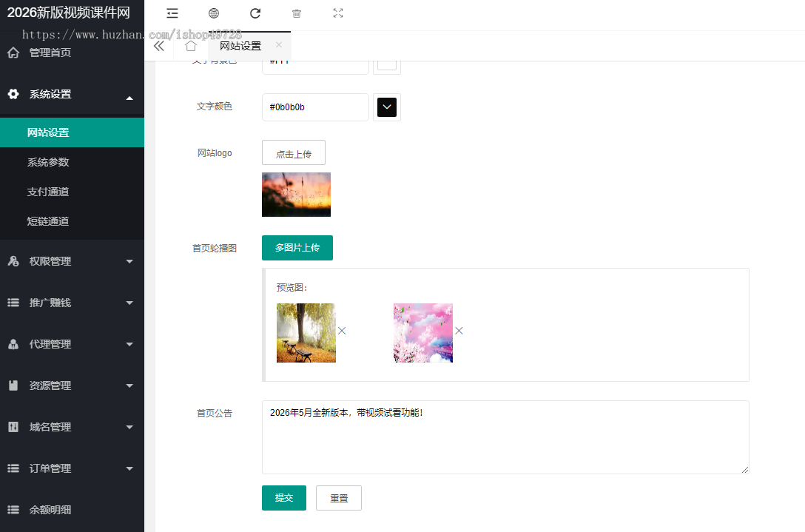Click 点击上传 to upload site logo
The height and width of the screenshot is (532, 805).
294,152
